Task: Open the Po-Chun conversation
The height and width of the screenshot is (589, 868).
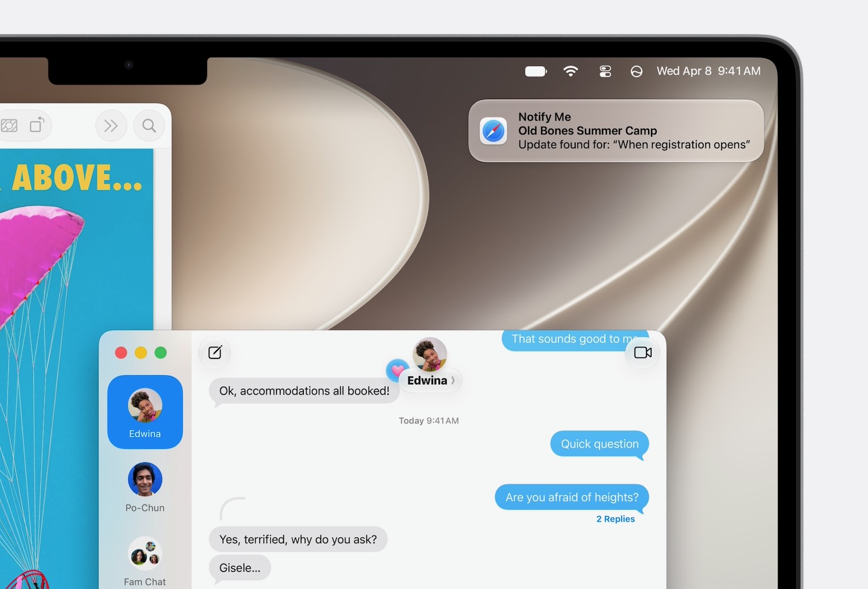Action: coord(145,488)
